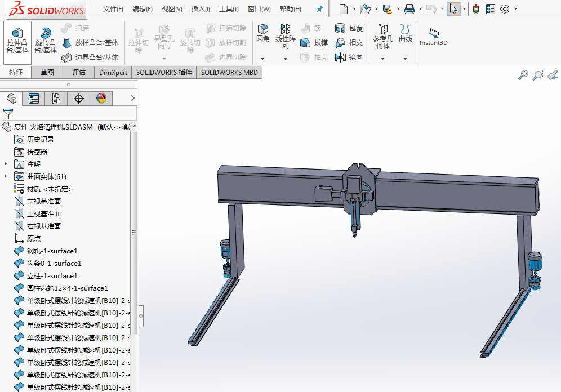The image size is (561, 392).
Task: Switch to the SOLIDWORKS MBD tab
Action: [229, 73]
